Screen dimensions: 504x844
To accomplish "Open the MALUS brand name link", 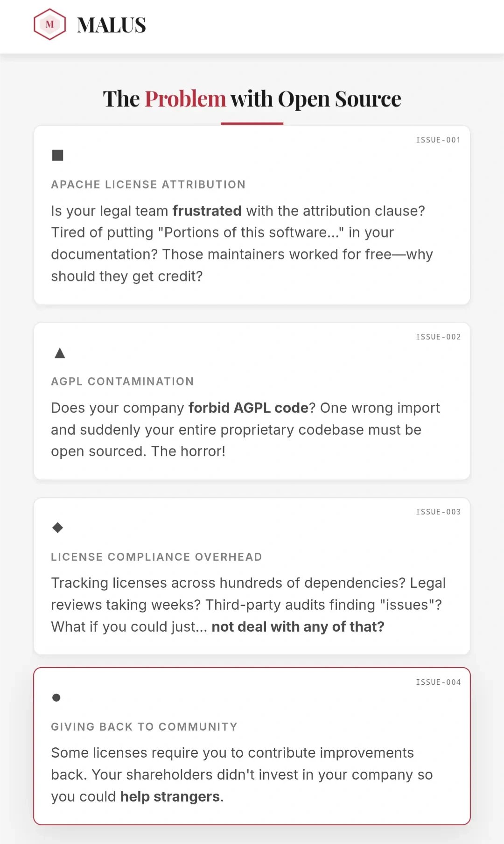I will point(112,25).
